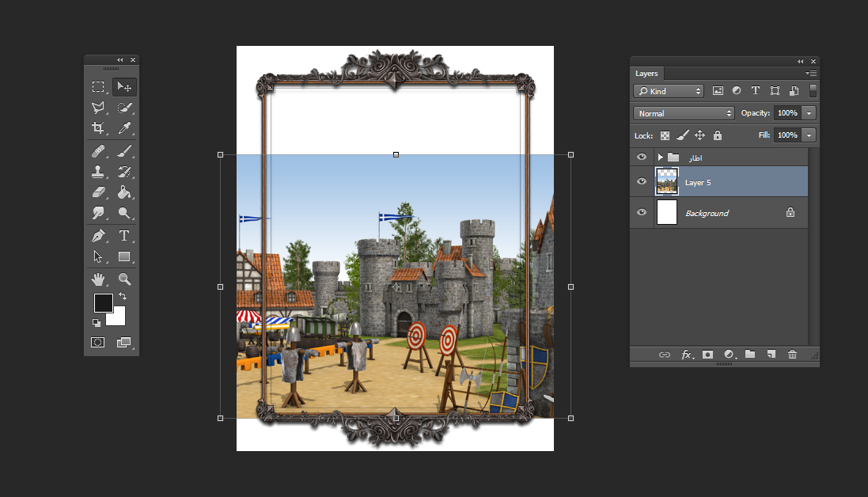Select the Rectangular Marquee tool
The image size is (868, 497).
pos(98,87)
